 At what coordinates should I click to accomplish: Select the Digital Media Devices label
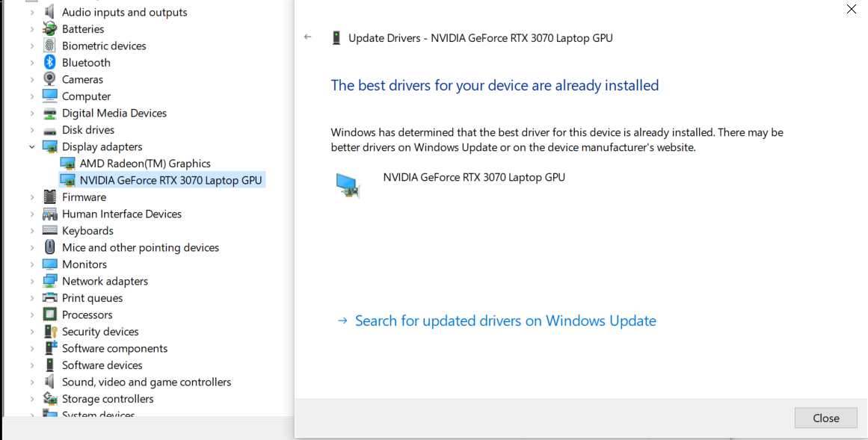click(114, 113)
